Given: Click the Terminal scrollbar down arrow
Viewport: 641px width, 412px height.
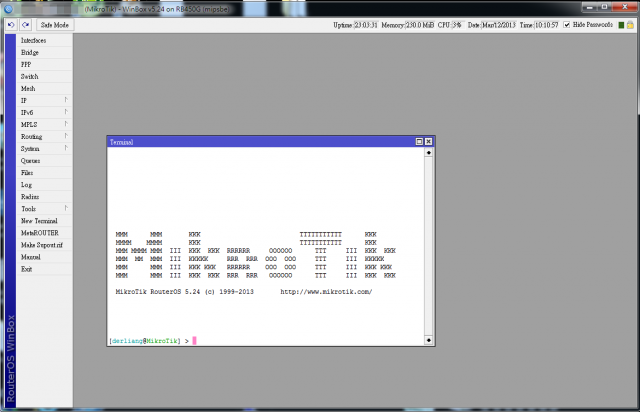Looking at the screenshot, I should (428, 340).
